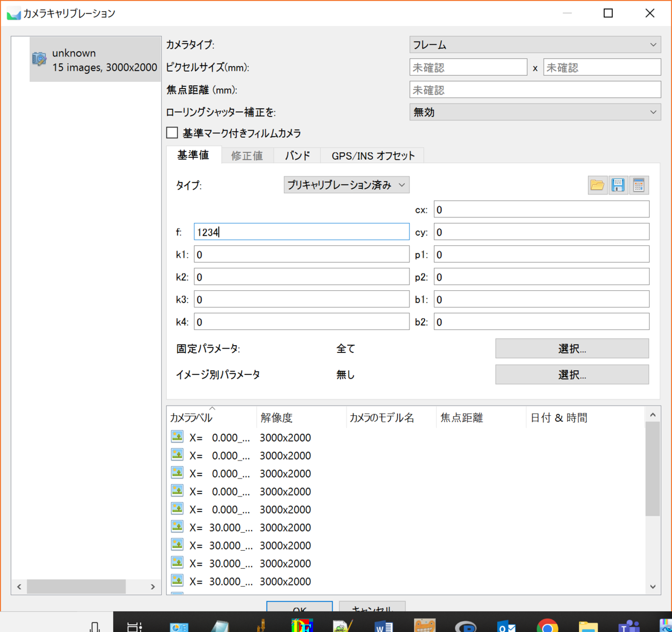
Task: Click the calculator icon beside the save icon
Action: 638,185
